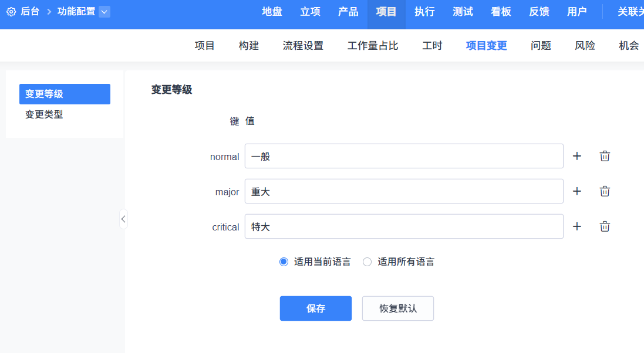Click the plus icon beside normal row
Image resolution: width=644 pixels, height=353 pixels.
click(577, 156)
